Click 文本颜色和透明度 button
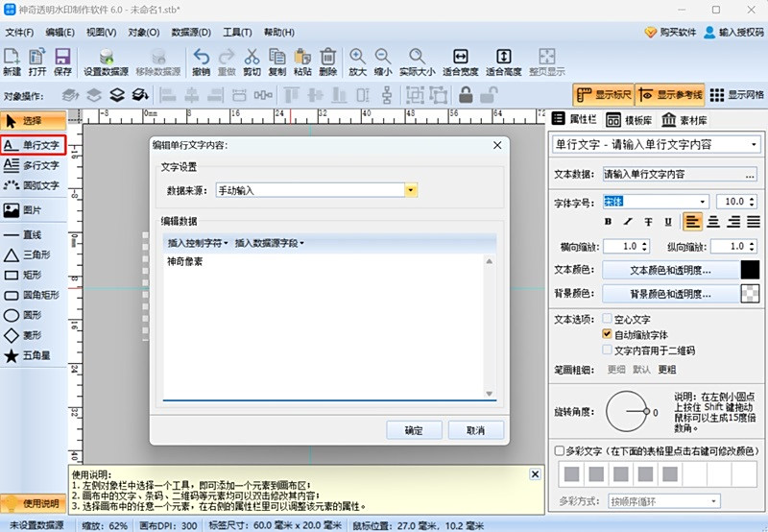This screenshot has width=768, height=532. [670, 270]
